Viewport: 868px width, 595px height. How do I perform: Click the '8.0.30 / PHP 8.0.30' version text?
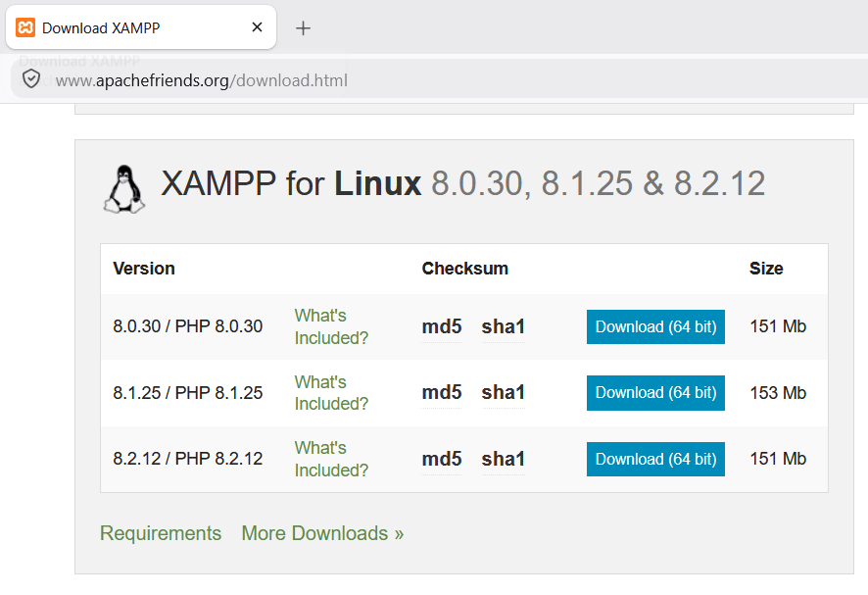[188, 326]
